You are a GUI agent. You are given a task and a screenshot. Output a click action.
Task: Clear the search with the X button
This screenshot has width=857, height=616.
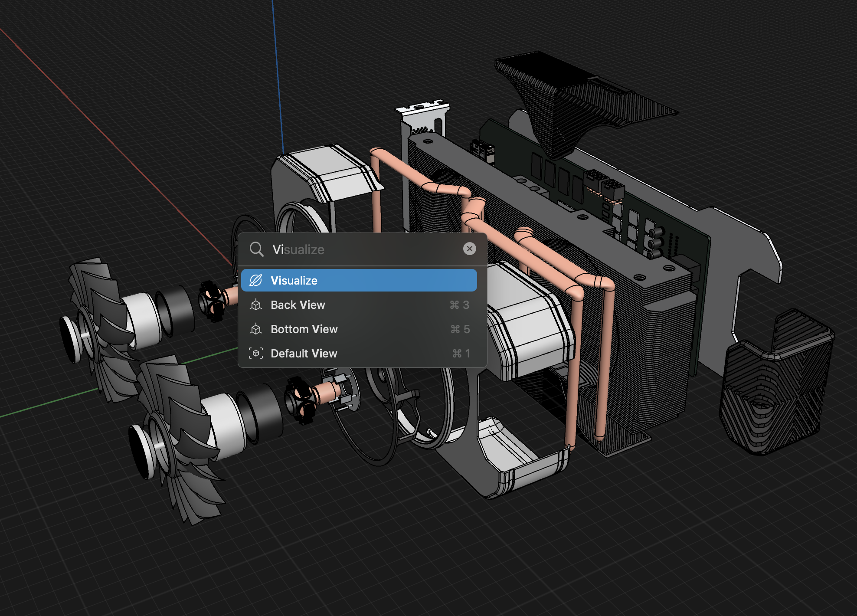click(469, 249)
